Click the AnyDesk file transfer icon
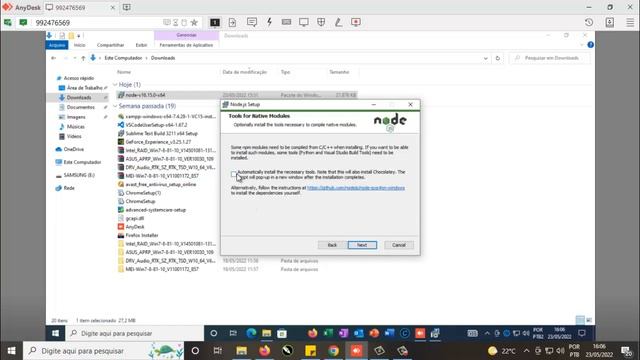The width and height of the screenshot is (640, 360). pyautogui.click(x=232, y=22)
